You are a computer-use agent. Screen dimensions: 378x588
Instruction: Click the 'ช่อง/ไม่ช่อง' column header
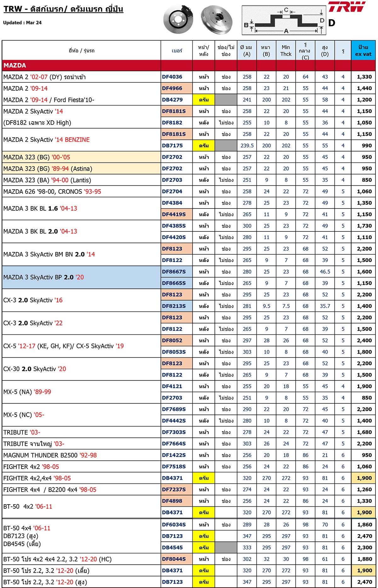[x=226, y=50]
